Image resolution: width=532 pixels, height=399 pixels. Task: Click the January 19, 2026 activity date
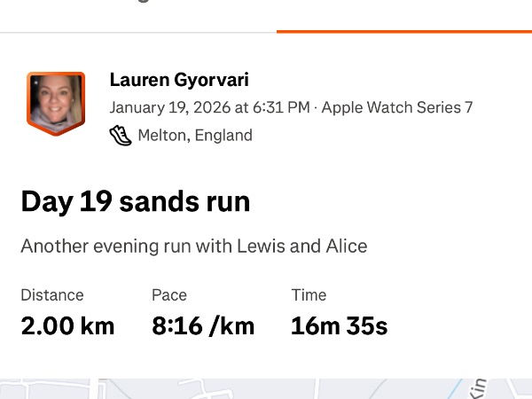209,108
